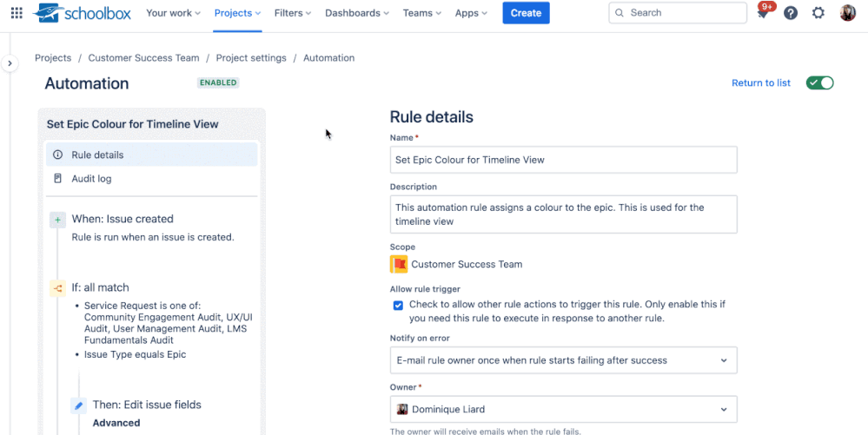Click the ENABLED status badge
The width and height of the screenshot is (868, 435).
[x=218, y=83]
